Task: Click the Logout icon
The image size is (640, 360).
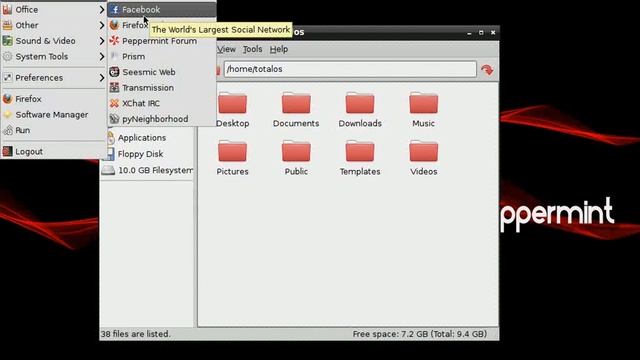Action: (7, 151)
